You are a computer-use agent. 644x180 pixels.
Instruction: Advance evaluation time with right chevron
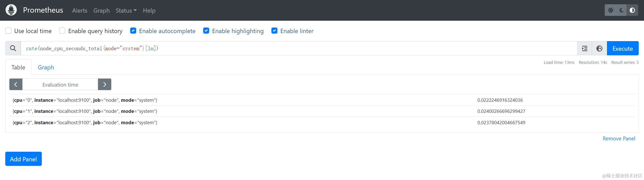[104, 85]
